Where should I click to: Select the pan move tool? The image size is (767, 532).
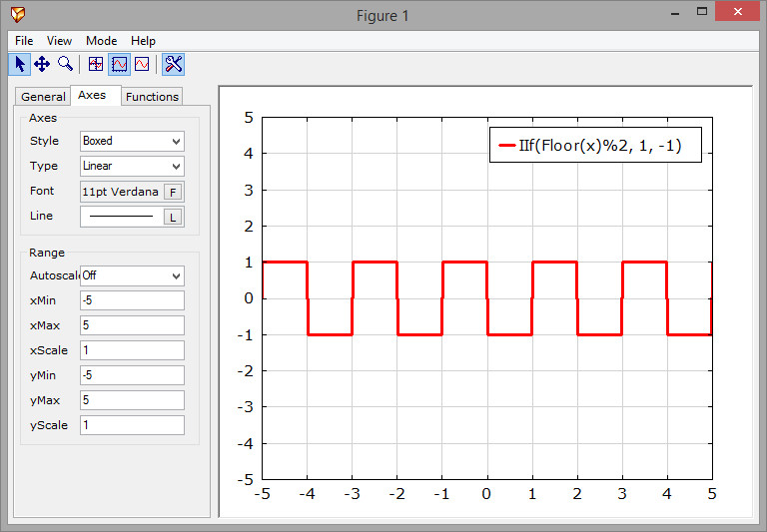coord(42,64)
